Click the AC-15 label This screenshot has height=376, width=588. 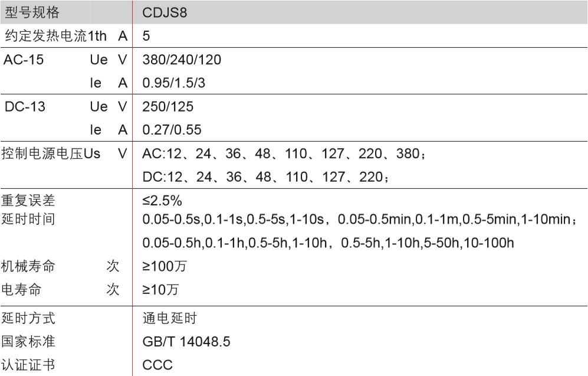click(24, 60)
